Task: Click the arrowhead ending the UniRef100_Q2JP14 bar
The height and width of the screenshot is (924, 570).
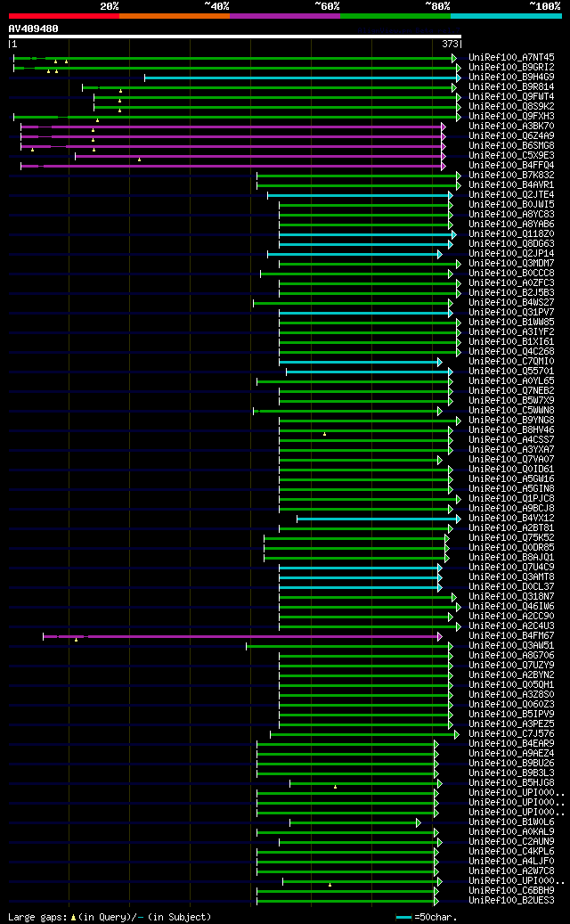Action: coord(440,254)
